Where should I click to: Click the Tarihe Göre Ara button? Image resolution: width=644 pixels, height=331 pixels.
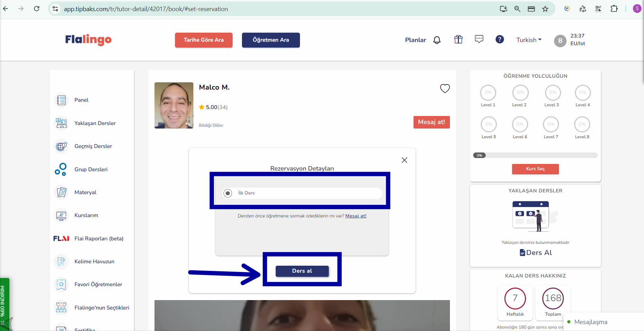pos(203,40)
